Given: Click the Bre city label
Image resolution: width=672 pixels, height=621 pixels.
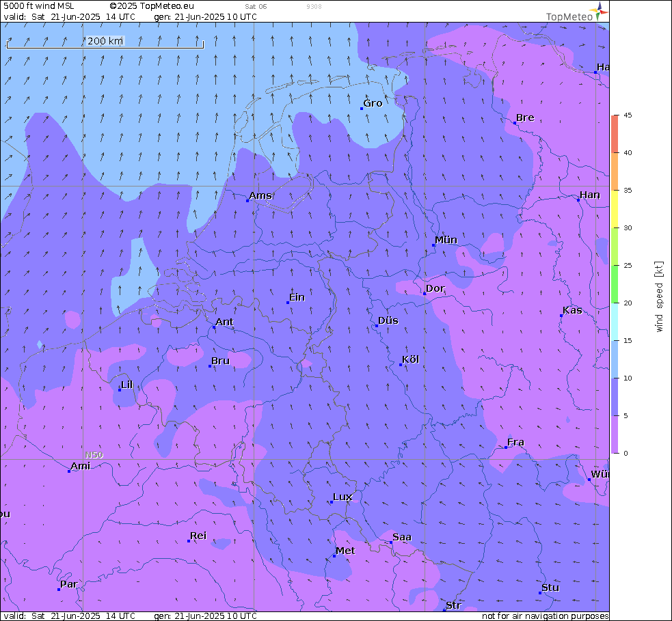Looking at the screenshot, I should [x=525, y=118].
